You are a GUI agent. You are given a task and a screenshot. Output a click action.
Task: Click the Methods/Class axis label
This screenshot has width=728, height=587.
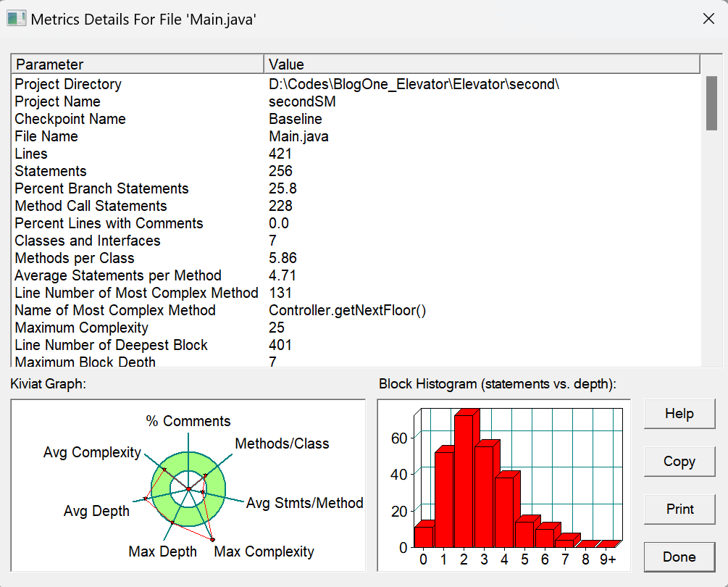pyautogui.click(x=282, y=444)
